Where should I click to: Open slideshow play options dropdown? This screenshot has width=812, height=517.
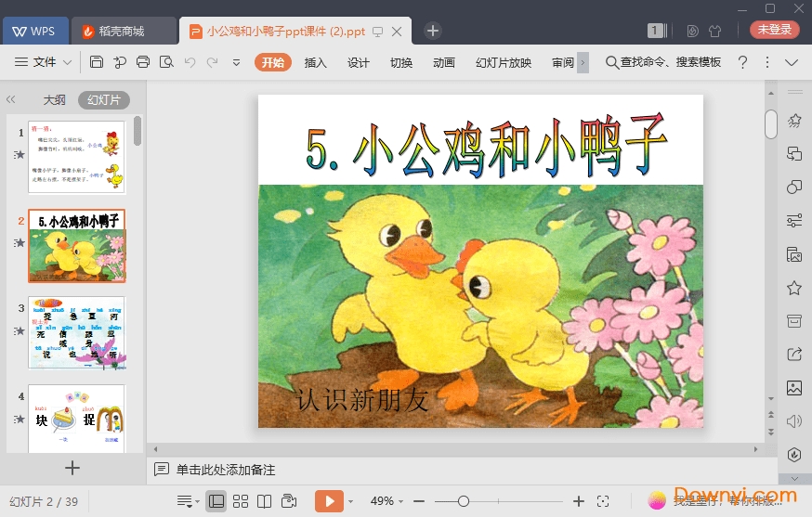point(350,501)
